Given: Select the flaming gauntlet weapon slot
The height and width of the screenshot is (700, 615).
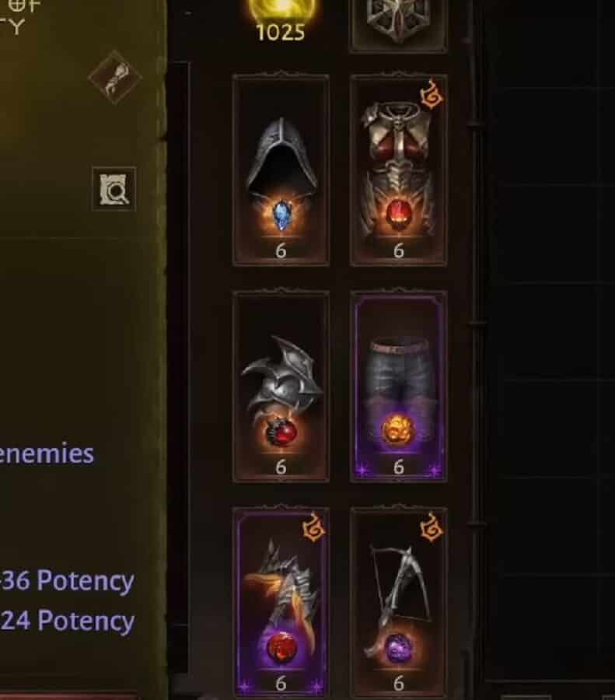Looking at the screenshot, I should pyautogui.click(x=281, y=603).
